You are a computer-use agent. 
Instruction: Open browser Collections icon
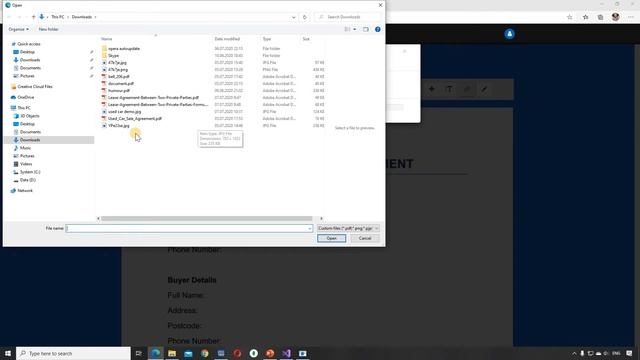coord(600,17)
